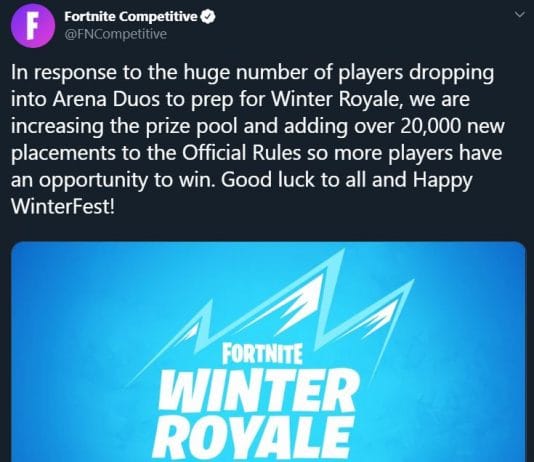The image size is (534, 462).
Task: Click the mountain peaks logo graphic
Action: pyautogui.click(x=272, y=313)
